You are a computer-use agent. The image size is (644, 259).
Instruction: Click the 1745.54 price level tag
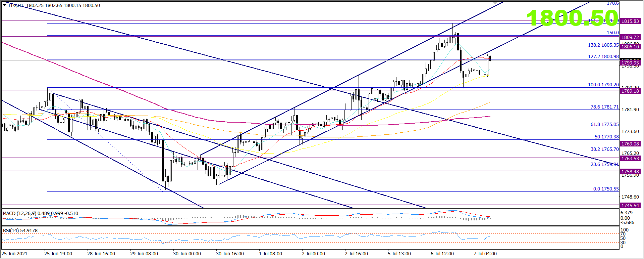coord(630,206)
